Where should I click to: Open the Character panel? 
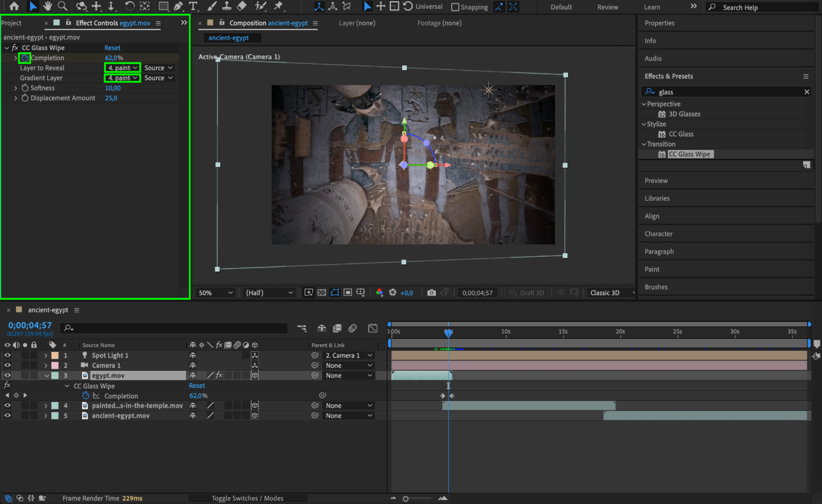click(x=658, y=234)
